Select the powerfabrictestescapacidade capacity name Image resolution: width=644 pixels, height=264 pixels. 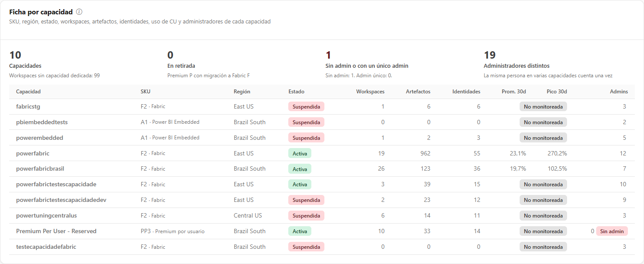click(56, 184)
